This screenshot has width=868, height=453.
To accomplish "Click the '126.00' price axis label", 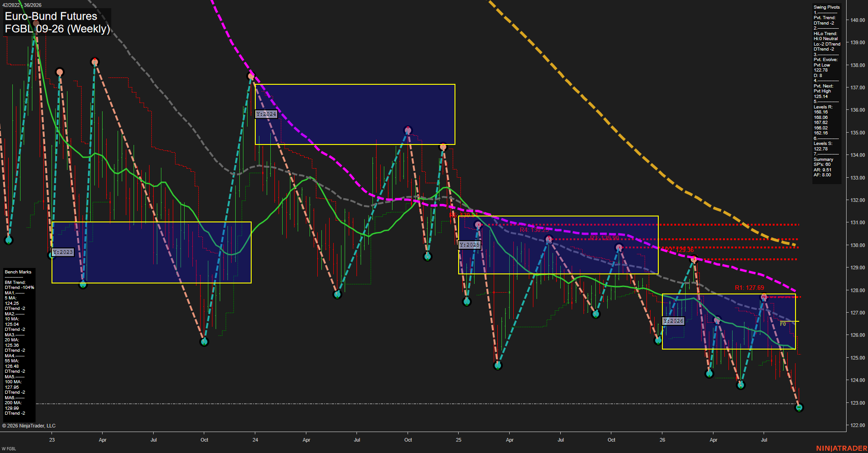I will pos(858,335).
